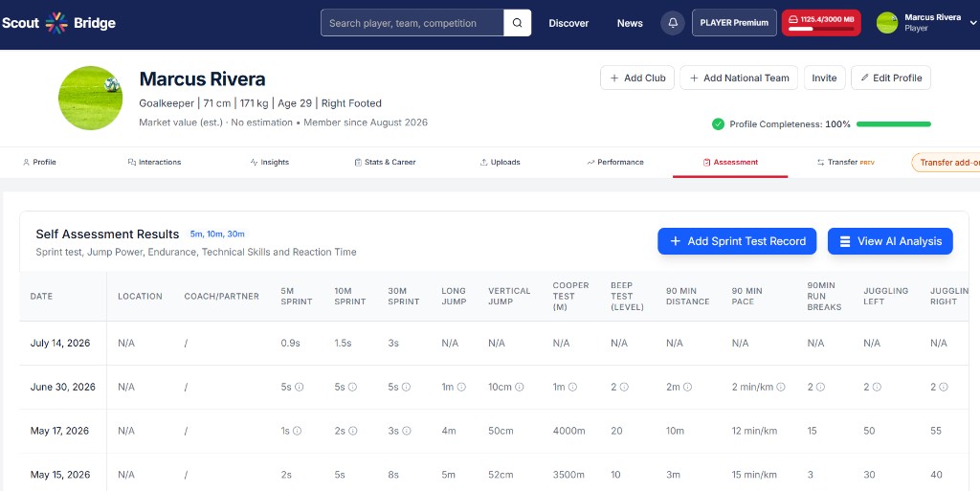Go to the Stats & Career tab

[385, 162]
